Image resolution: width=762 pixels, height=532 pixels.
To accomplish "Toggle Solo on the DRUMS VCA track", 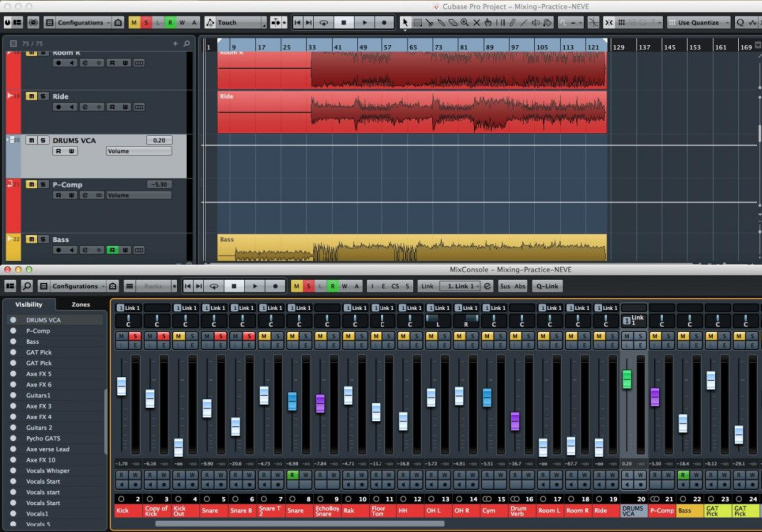I will (43, 140).
